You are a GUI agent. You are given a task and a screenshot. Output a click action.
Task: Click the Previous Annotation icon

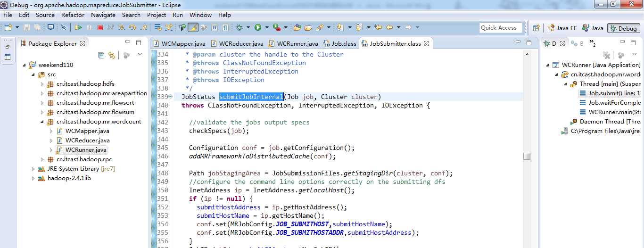(358, 27)
